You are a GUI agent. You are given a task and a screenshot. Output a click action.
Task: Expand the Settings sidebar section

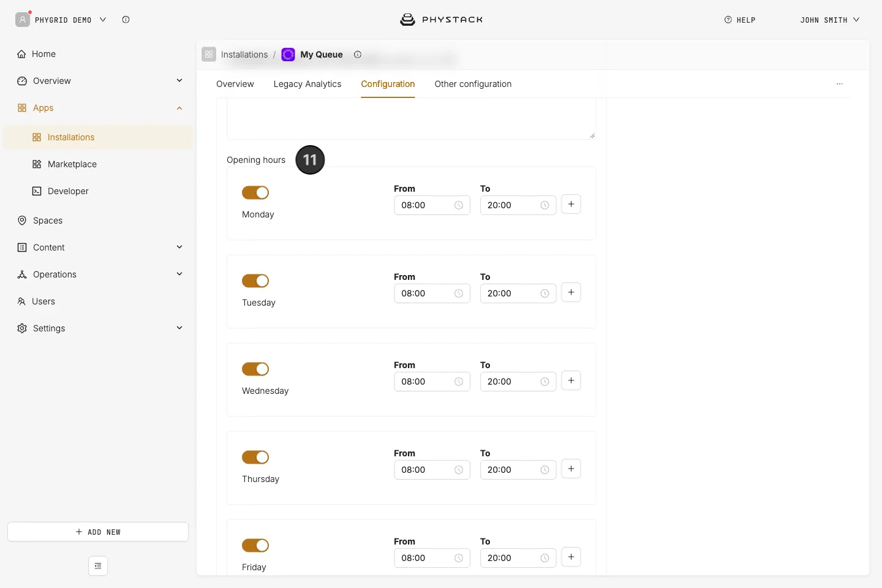pos(98,328)
